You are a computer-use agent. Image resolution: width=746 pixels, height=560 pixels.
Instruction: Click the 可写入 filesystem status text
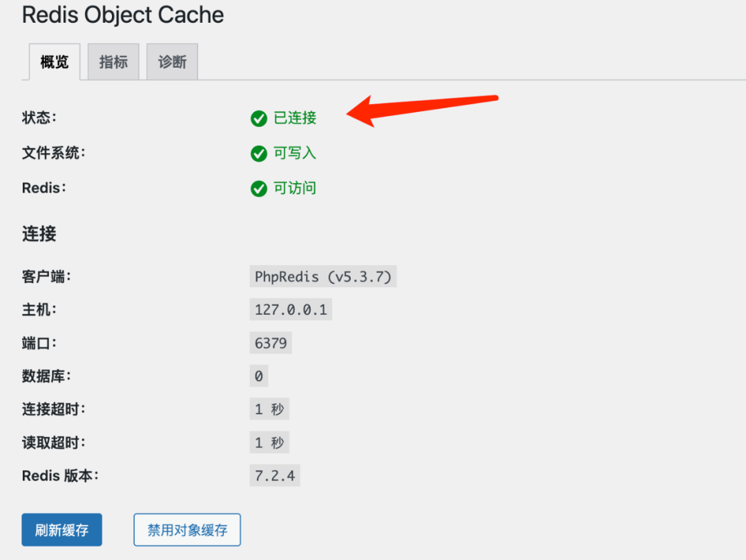(295, 153)
